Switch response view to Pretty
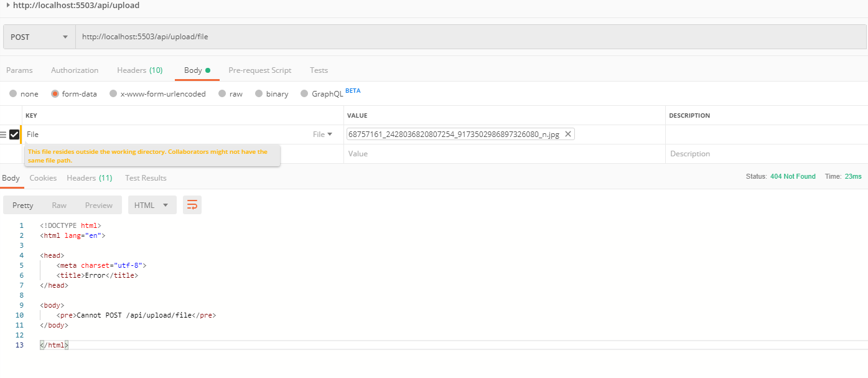 tap(23, 206)
